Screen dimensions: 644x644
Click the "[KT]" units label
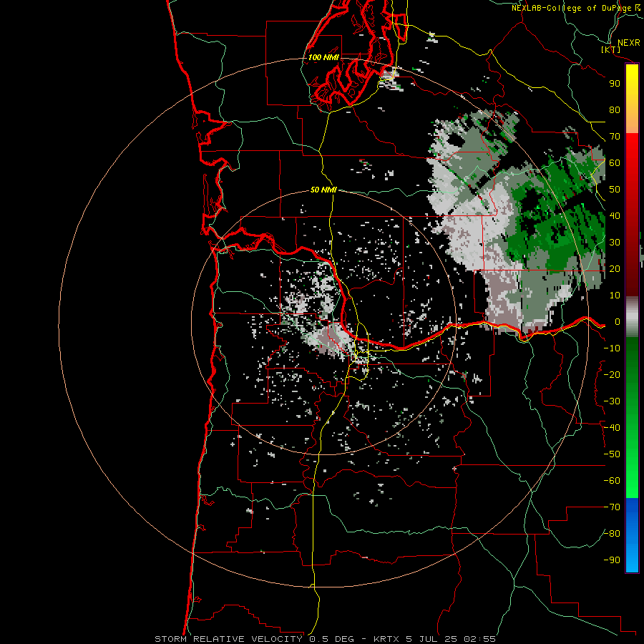(611, 49)
